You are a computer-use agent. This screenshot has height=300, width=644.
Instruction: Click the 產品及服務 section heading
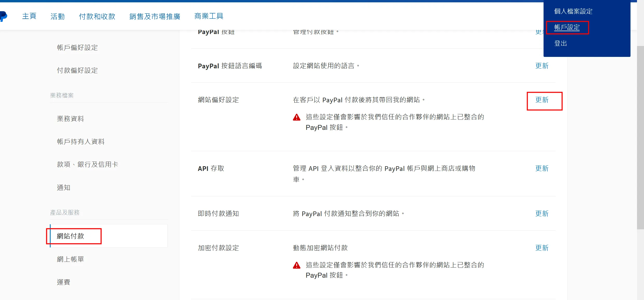(65, 212)
